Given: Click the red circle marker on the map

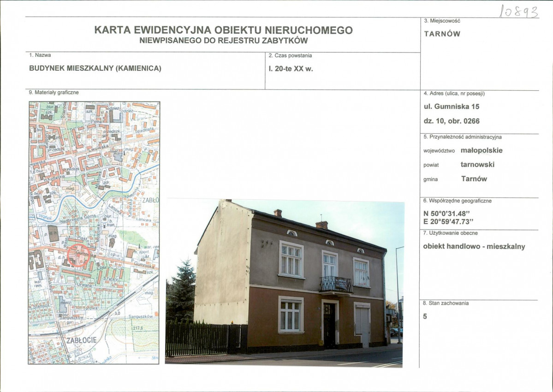Looking at the screenshot, I should click(x=78, y=255).
